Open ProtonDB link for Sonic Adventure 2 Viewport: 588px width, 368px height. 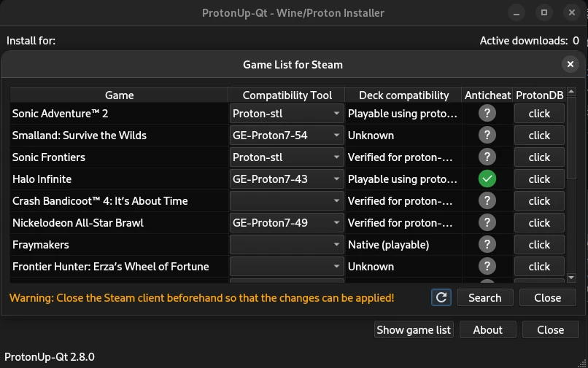coord(539,114)
